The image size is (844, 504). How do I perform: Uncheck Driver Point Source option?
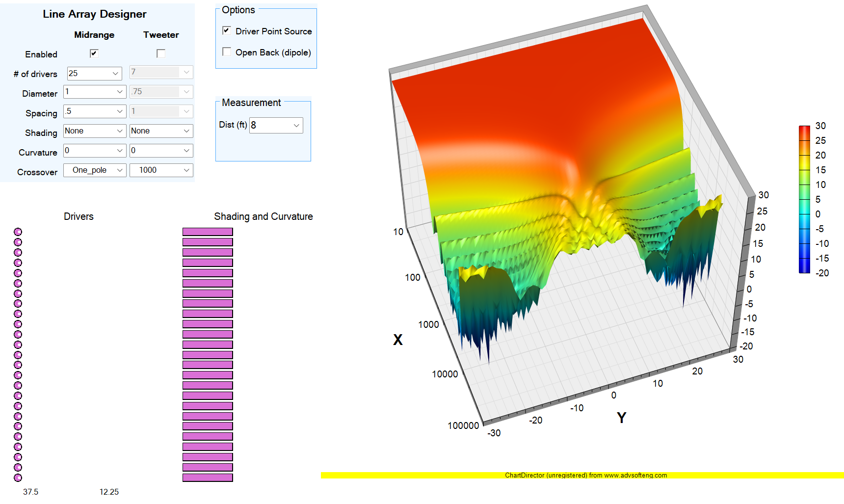227,30
